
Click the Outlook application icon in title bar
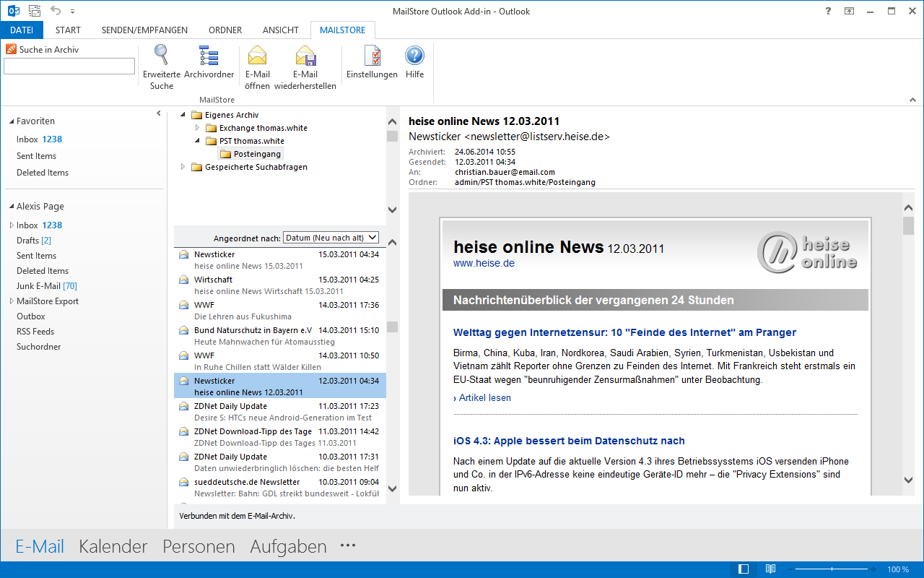point(13,11)
